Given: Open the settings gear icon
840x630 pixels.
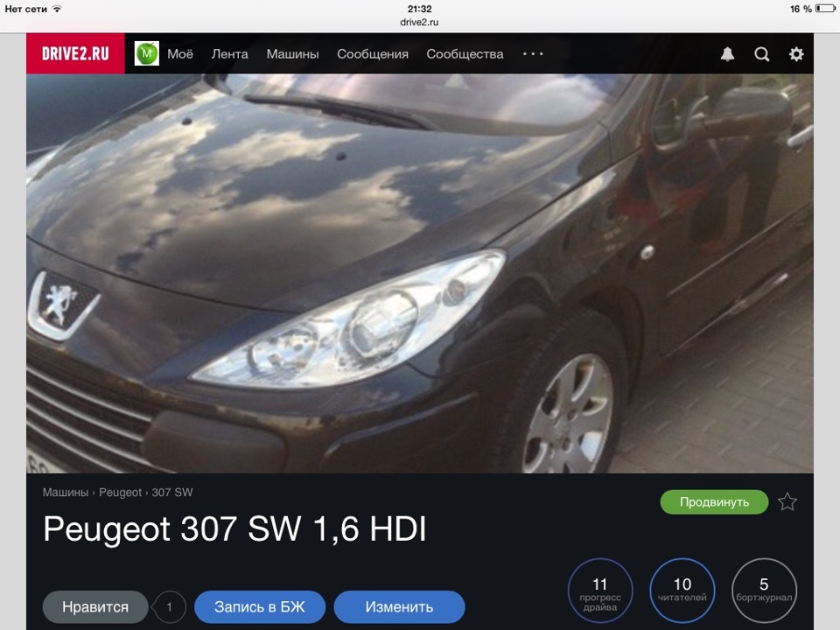Looking at the screenshot, I should [x=796, y=54].
